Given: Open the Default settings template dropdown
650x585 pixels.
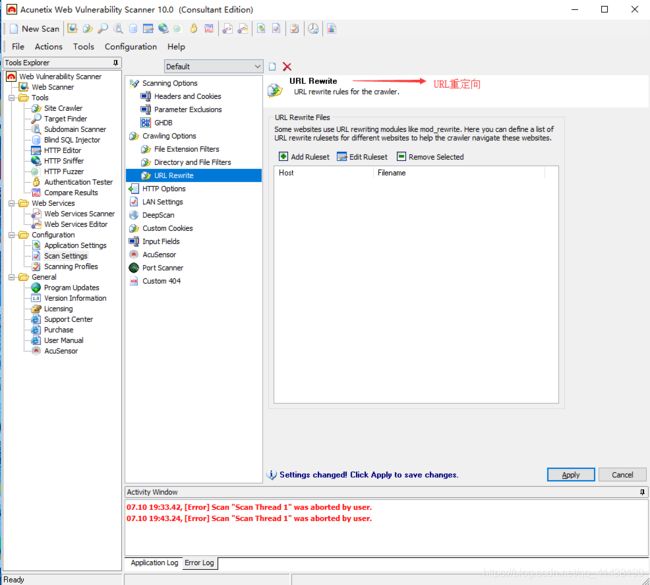Looking at the screenshot, I should coord(213,66).
